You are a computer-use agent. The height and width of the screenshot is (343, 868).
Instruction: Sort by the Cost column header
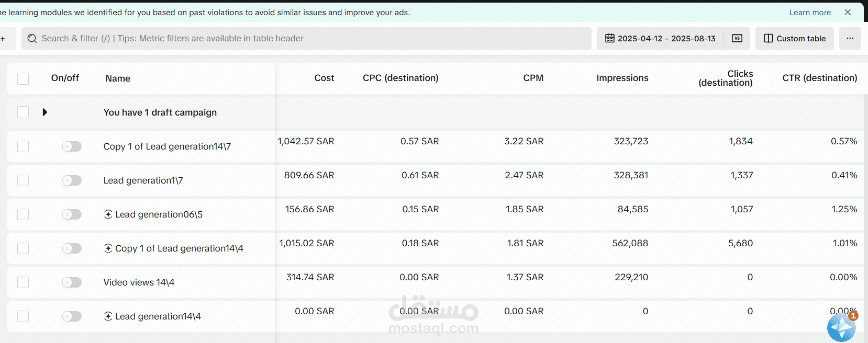pyautogui.click(x=324, y=78)
